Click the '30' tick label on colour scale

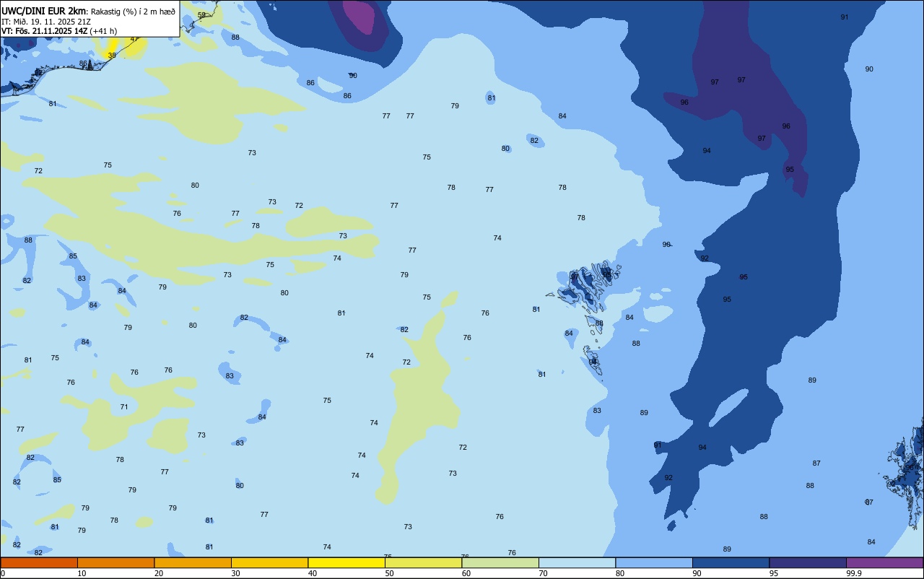pyautogui.click(x=235, y=573)
